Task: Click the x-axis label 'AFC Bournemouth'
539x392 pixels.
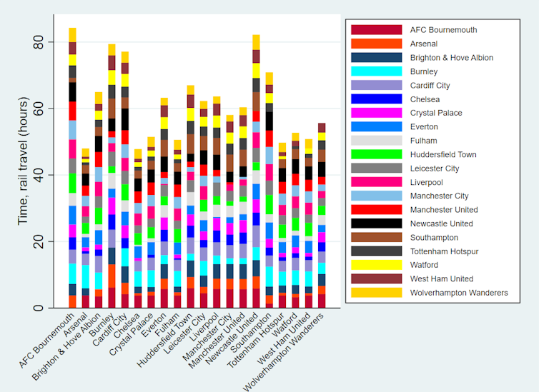Action: coord(46,341)
